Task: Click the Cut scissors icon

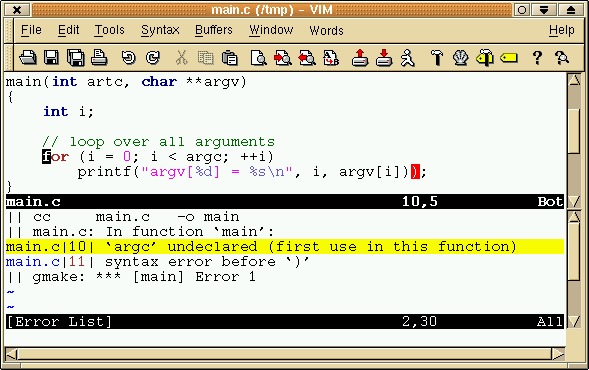Action: pyautogui.click(x=181, y=58)
